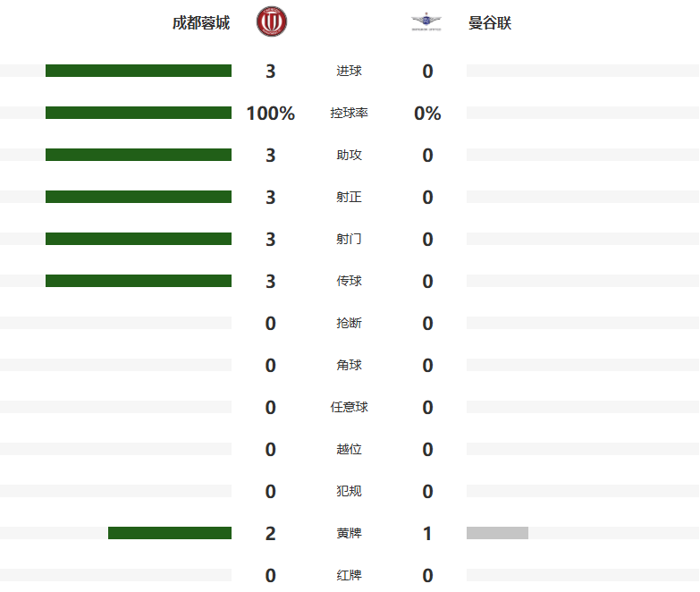Click the 100% possession value
Screen dimensions: 700x592
(x=271, y=113)
